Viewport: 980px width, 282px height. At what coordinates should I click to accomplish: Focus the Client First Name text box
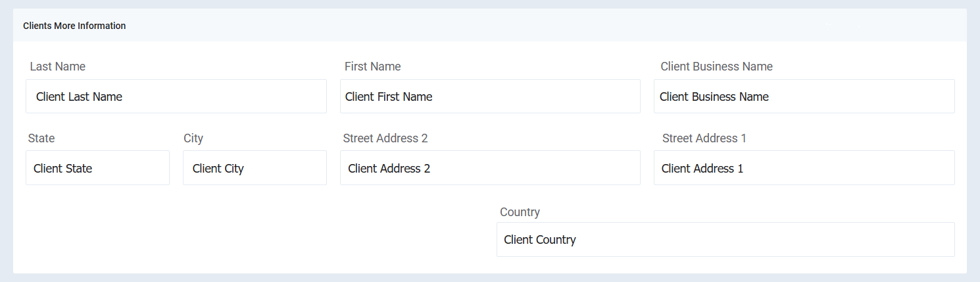tap(490, 96)
